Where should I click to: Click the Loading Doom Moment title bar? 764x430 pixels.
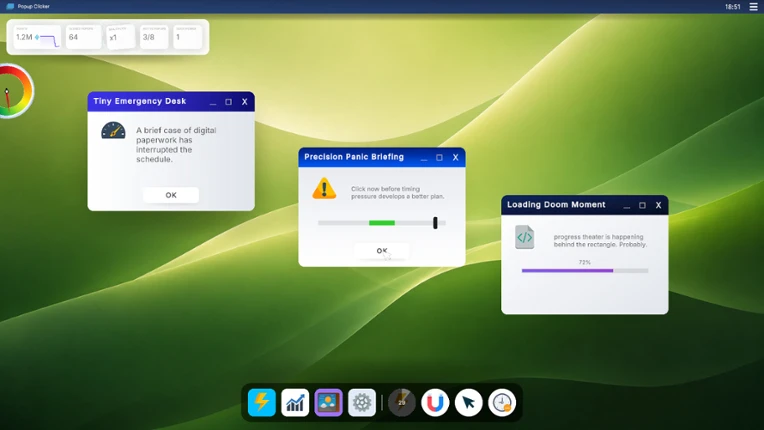tap(585, 205)
